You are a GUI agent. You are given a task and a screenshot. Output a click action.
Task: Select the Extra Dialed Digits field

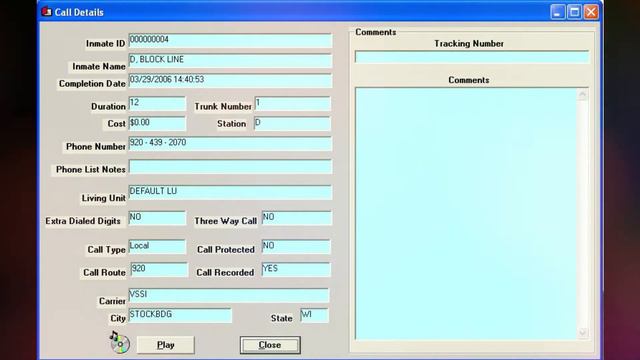[x=157, y=218]
